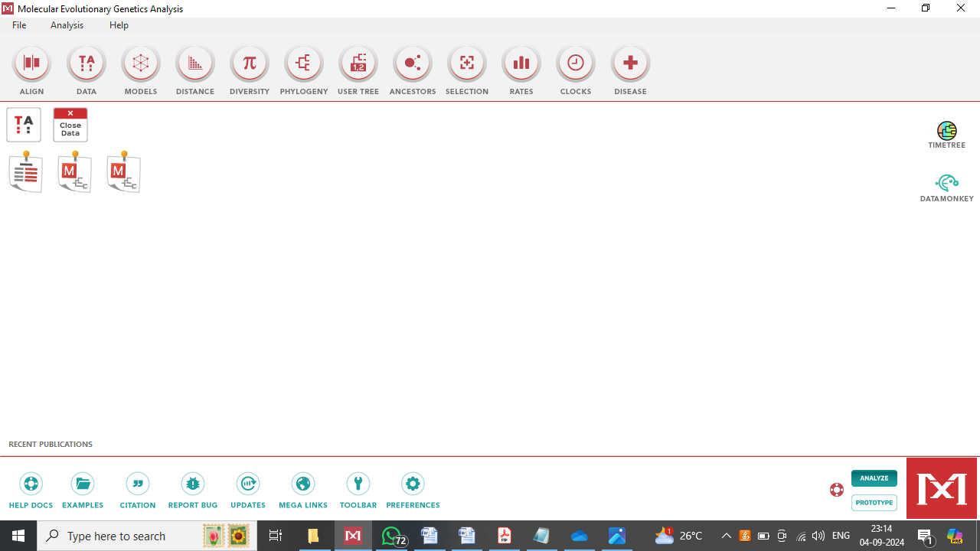Open Help Docs
The width and height of the screenshot is (980, 551).
(31, 491)
